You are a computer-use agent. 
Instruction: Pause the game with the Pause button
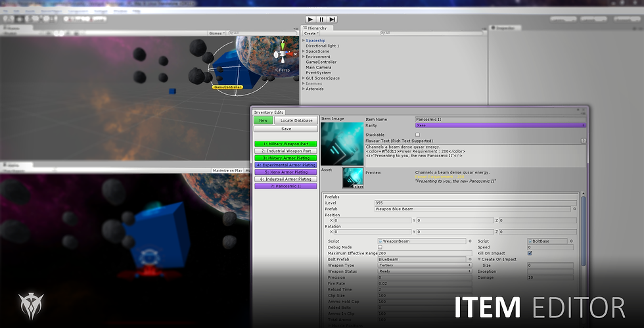[x=321, y=19]
